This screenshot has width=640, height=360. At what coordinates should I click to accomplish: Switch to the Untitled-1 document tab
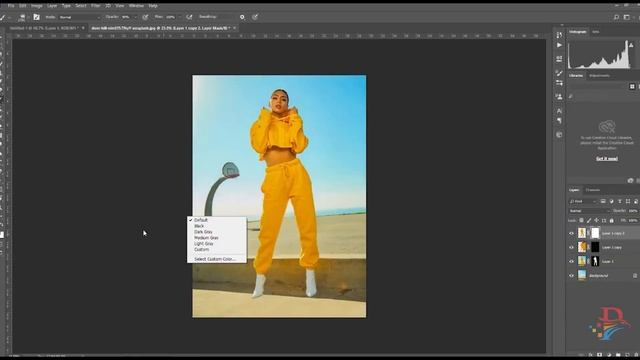[x=43, y=28]
